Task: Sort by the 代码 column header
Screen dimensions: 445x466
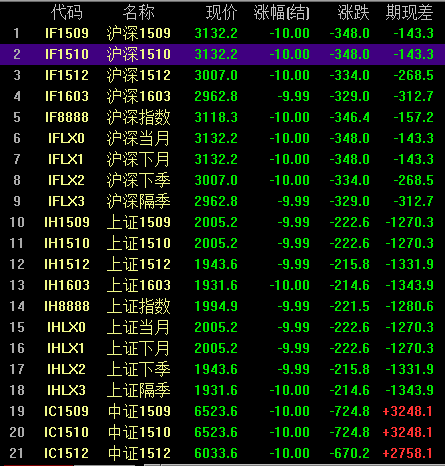Action: [x=67, y=12]
